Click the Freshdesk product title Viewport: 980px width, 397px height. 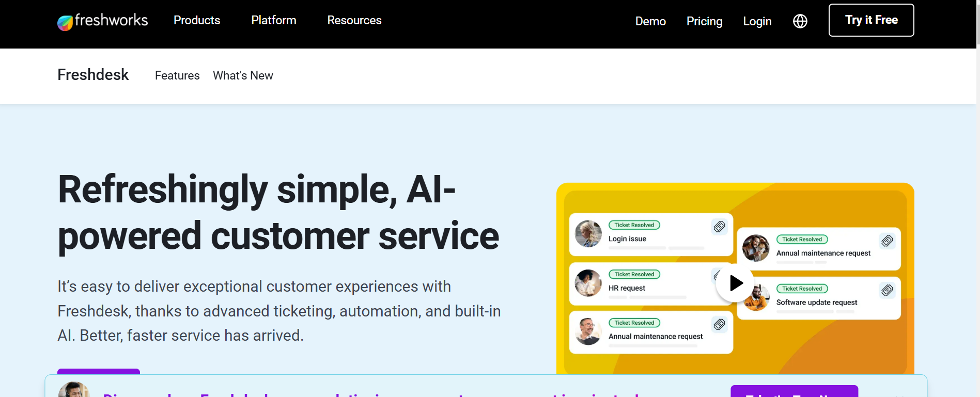point(93,75)
